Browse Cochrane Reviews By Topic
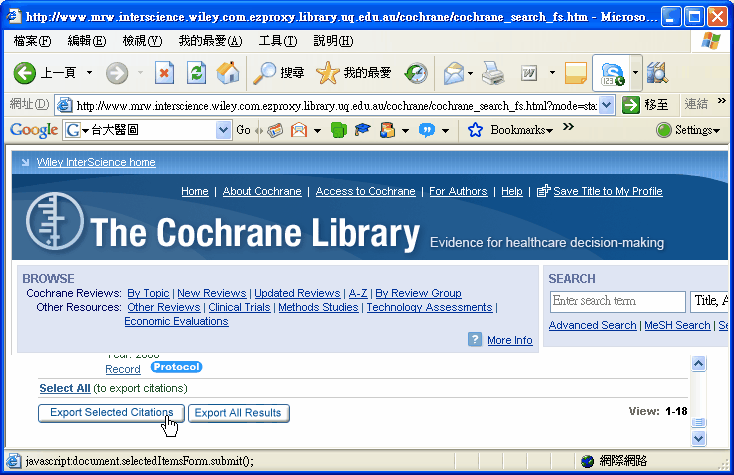734x475 pixels. 148,293
